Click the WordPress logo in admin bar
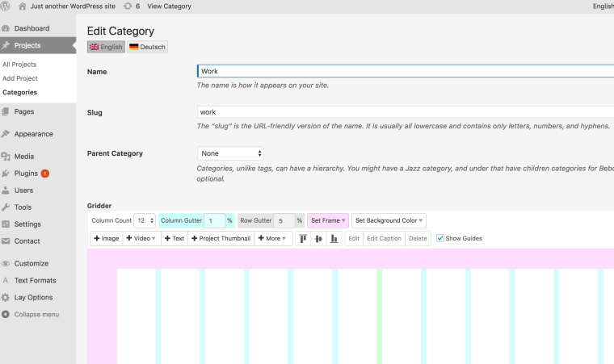The width and height of the screenshot is (614, 364). 7,6
